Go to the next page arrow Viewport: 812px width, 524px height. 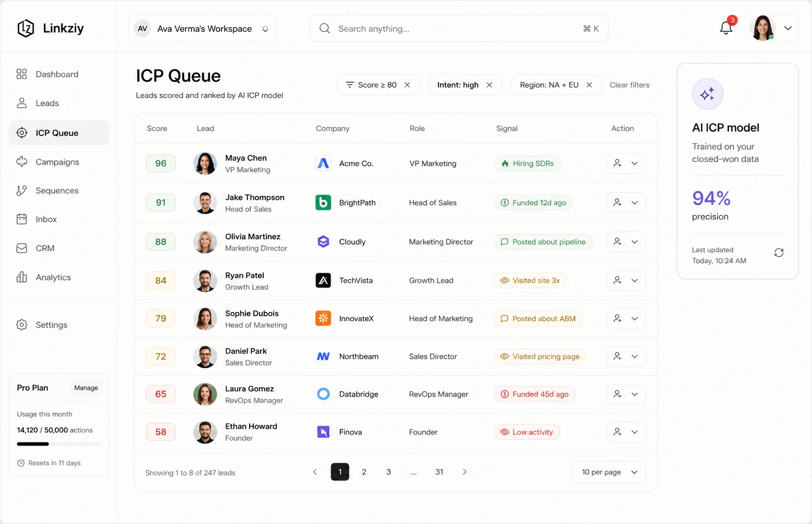(x=465, y=472)
